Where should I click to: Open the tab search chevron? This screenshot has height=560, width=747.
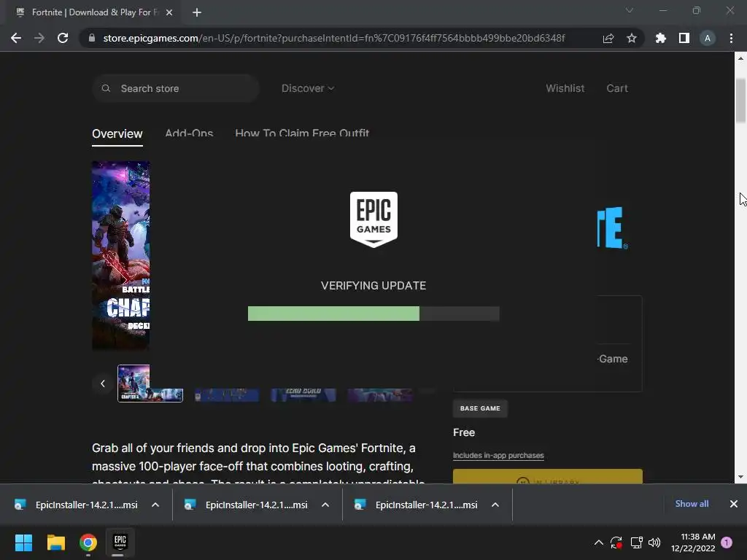pyautogui.click(x=630, y=10)
